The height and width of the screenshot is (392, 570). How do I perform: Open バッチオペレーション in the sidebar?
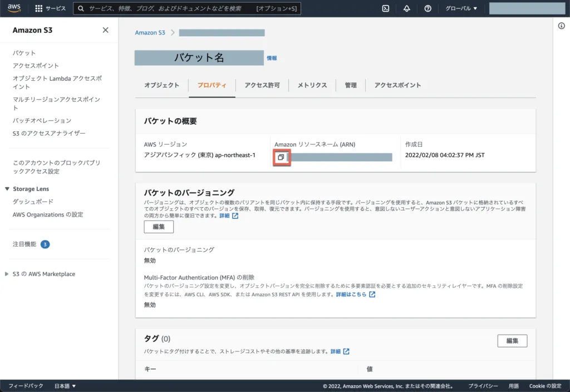[42, 121]
